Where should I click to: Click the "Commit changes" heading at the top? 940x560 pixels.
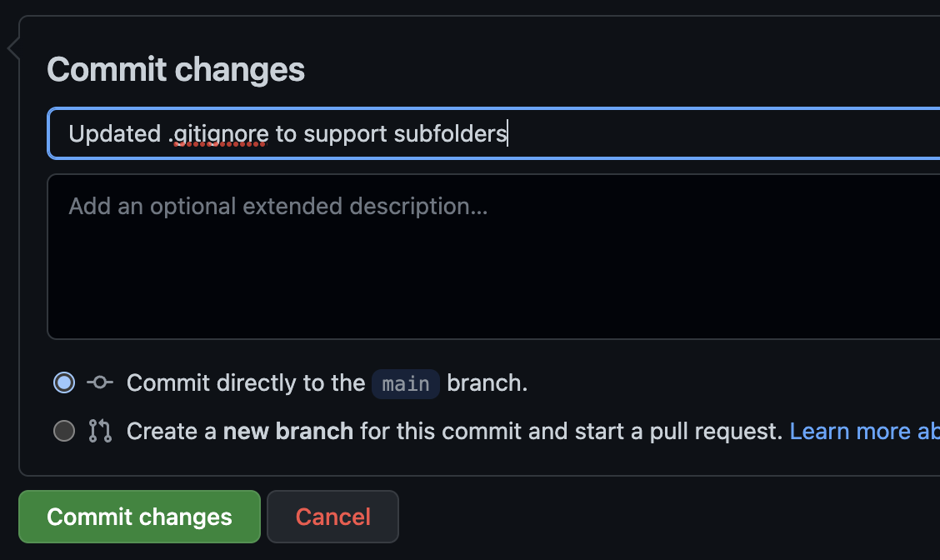pyautogui.click(x=176, y=70)
